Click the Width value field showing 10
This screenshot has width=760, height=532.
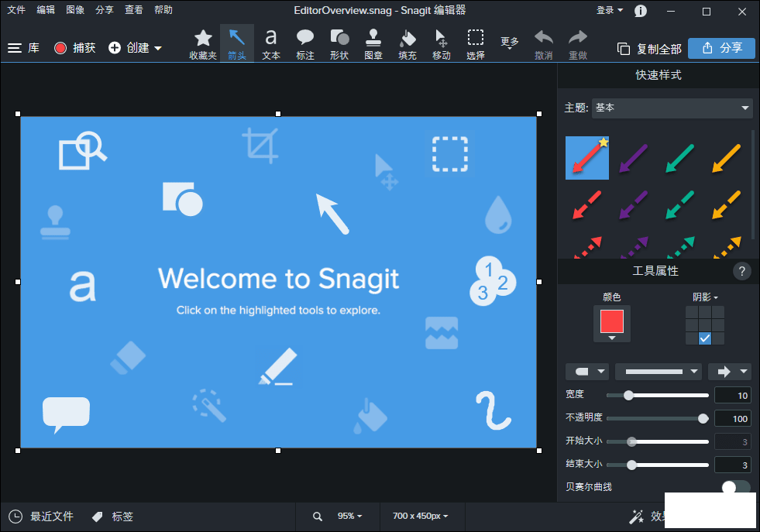pyautogui.click(x=734, y=396)
